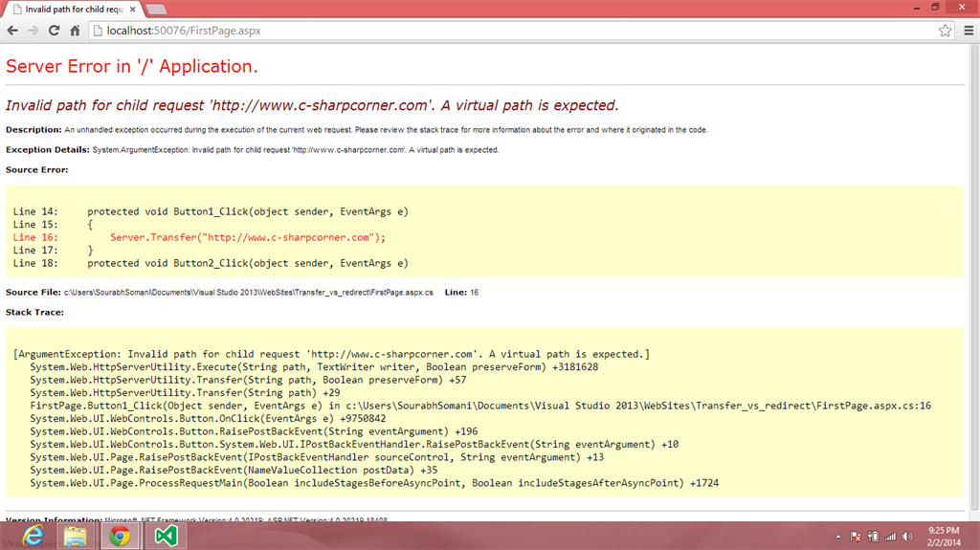Show hidden tray icons arrow

click(838, 537)
